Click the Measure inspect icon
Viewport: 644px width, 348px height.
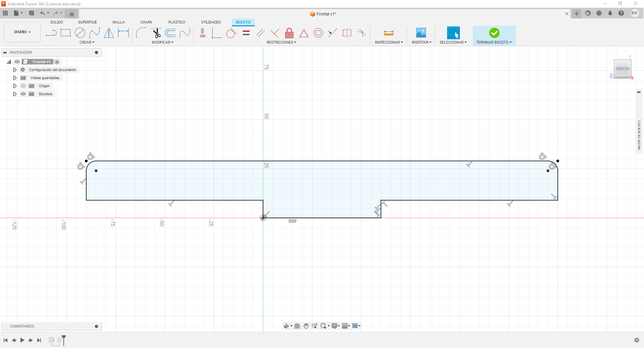pos(389,33)
